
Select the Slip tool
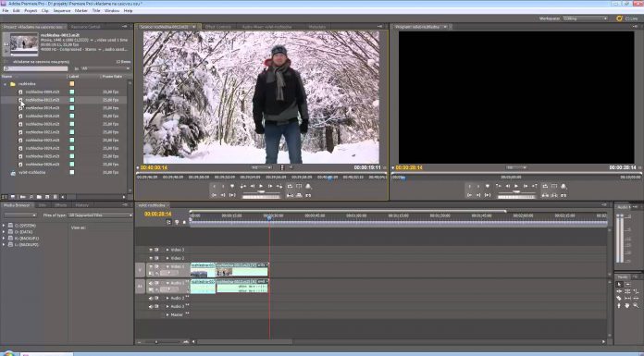pyautogui.click(x=627, y=299)
